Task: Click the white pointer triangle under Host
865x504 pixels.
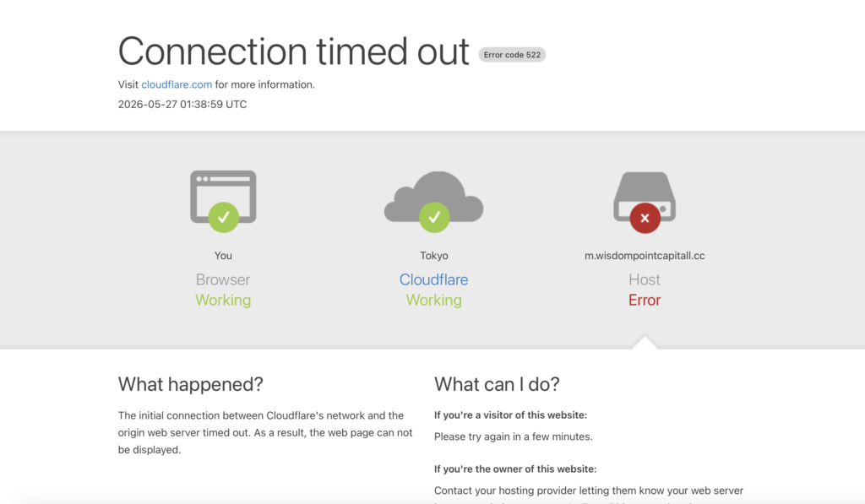Action: pos(645,343)
